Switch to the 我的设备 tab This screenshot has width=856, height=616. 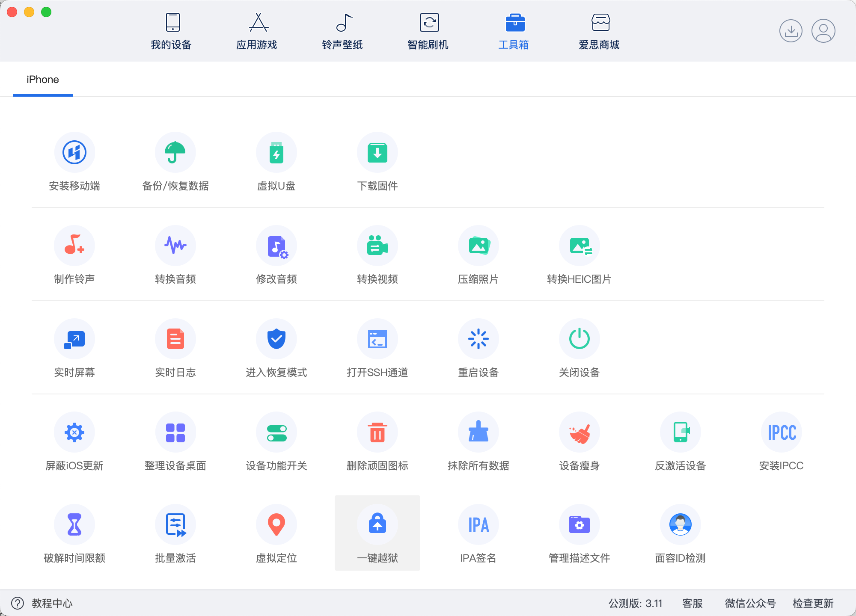171,32
